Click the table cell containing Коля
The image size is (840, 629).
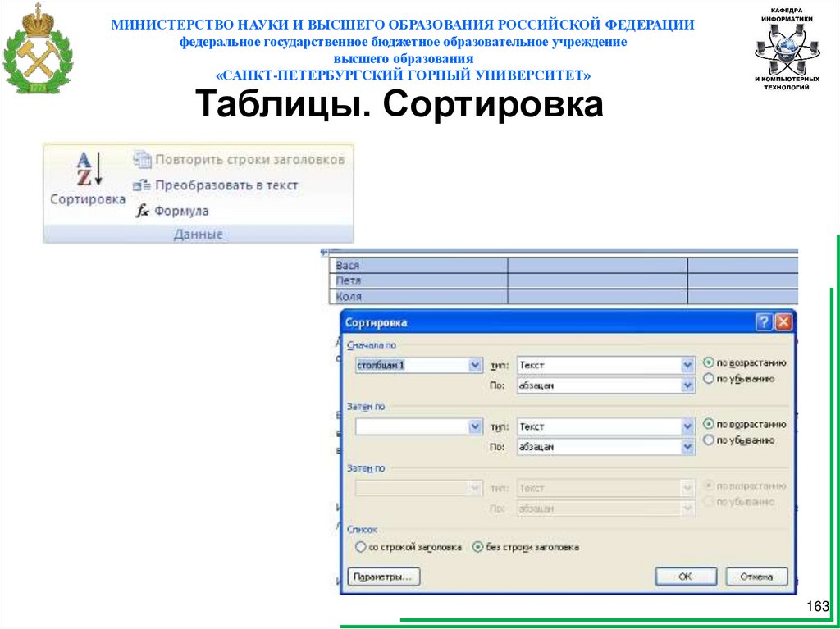418,296
